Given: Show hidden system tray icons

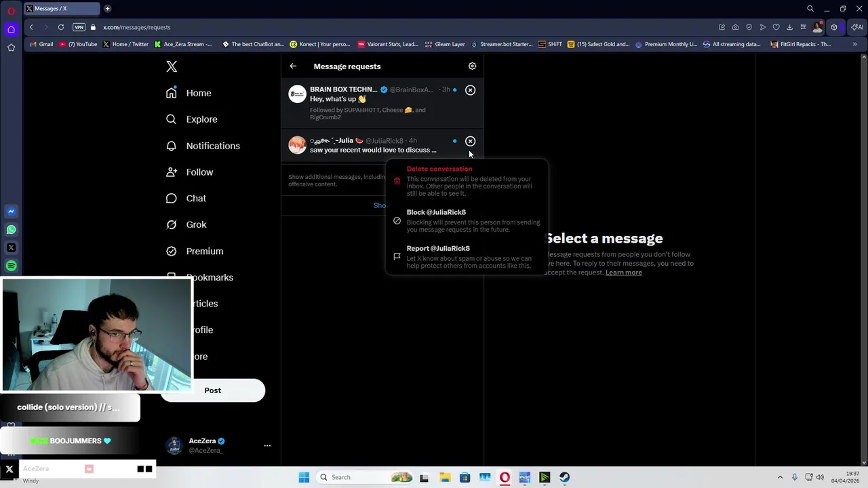Looking at the screenshot, I should click(780, 477).
